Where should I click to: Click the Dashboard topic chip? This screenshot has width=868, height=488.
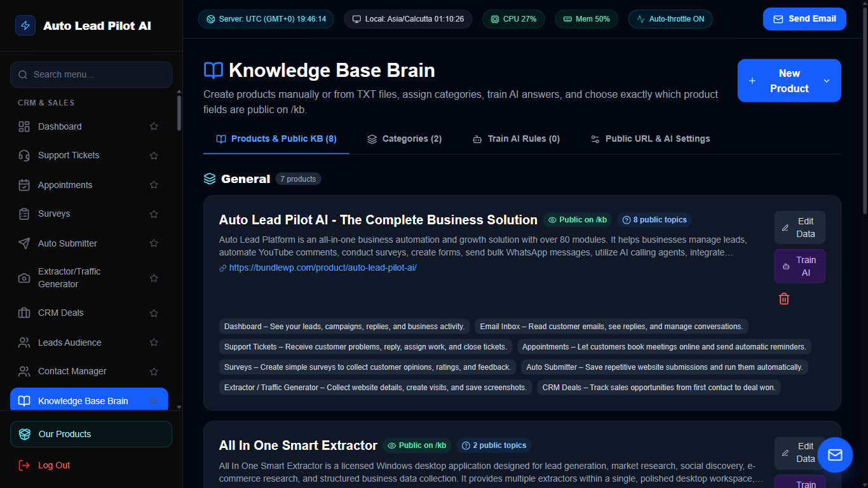(344, 327)
